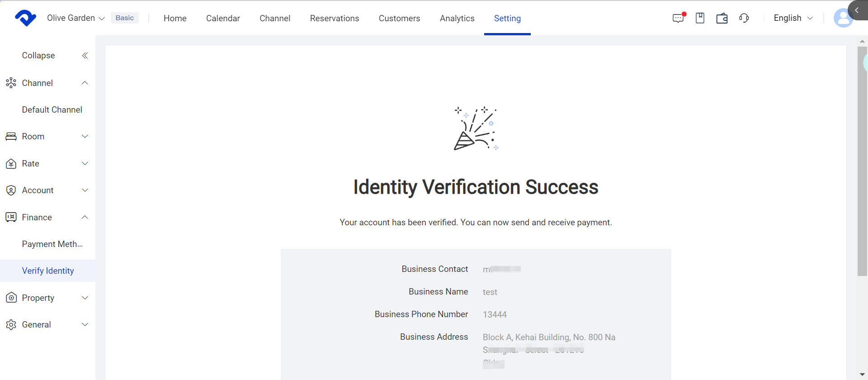Open the English language dropdown

[x=793, y=18]
